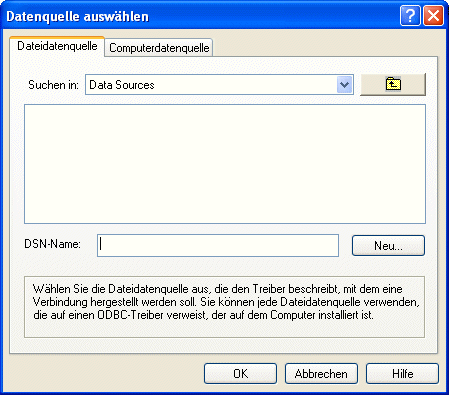This screenshot has width=449, height=395.
Task: Cancel using the Abbrechen button
Action: [x=321, y=374]
